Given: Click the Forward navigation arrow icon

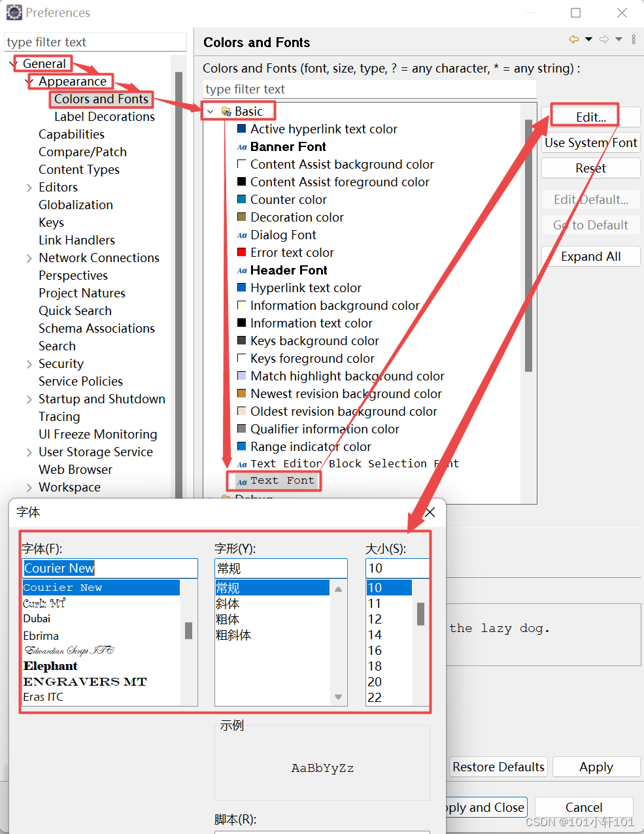Looking at the screenshot, I should (x=604, y=39).
